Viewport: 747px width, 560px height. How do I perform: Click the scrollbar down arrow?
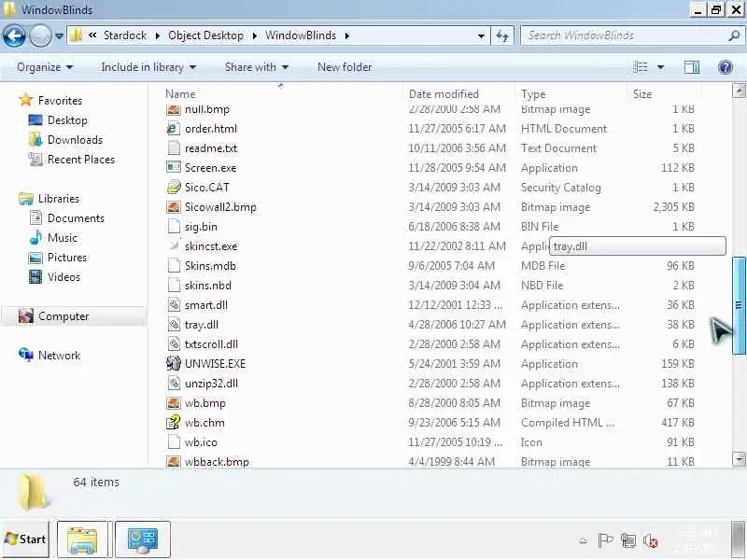739,459
